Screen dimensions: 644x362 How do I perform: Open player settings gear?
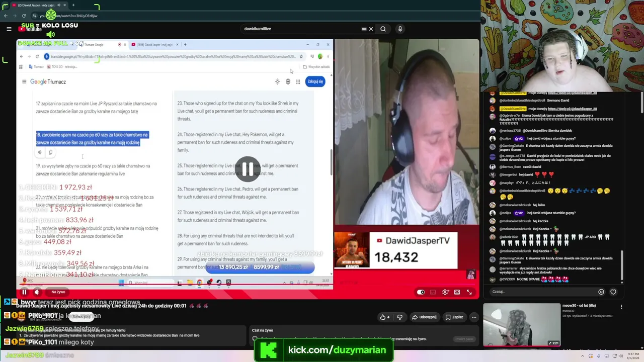click(x=445, y=292)
